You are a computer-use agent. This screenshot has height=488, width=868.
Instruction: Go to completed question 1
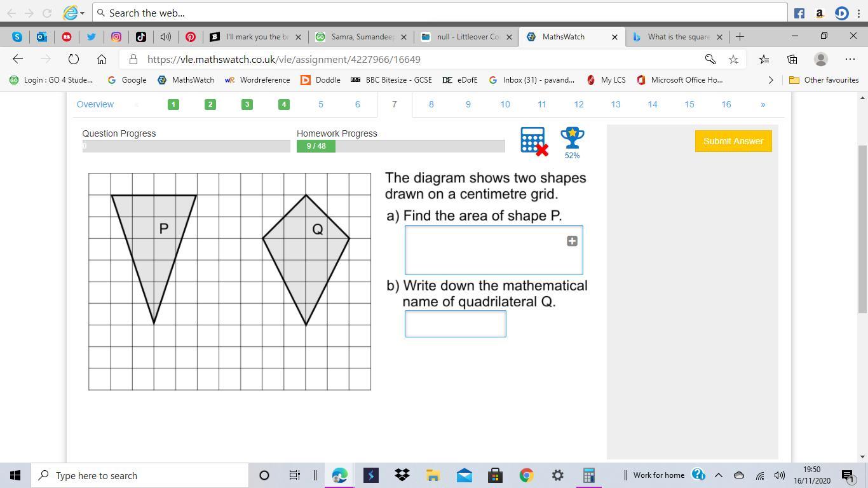tap(173, 104)
